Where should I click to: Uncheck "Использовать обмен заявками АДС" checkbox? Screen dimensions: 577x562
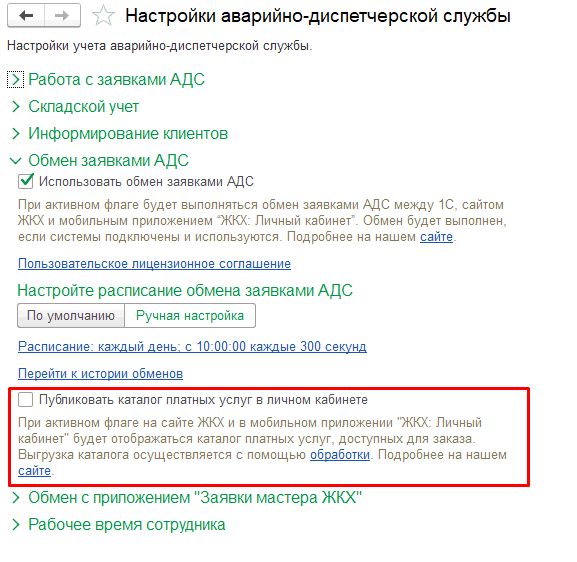click(25, 181)
